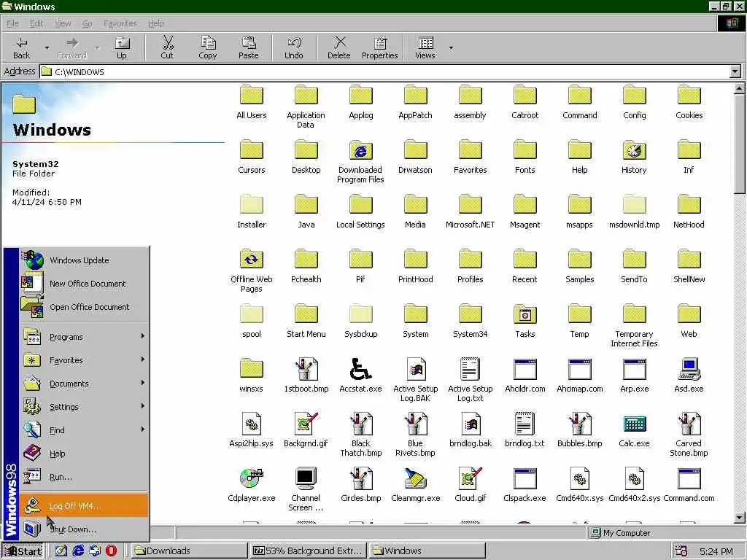Image resolution: width=747 pixels, height=560 pixels.
Task: Click the Cut toolbar icon
Action: pos(167,47)
